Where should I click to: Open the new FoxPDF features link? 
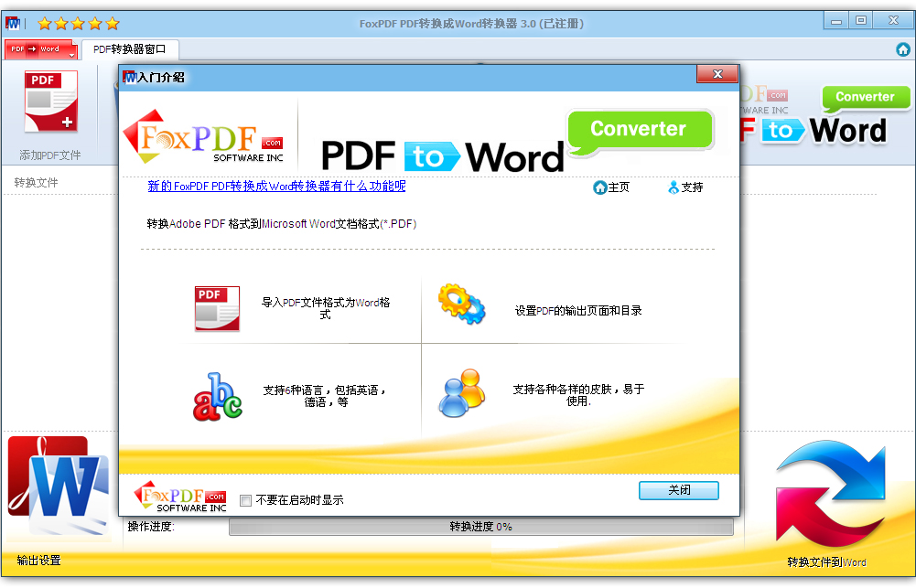pyautogui.click(x=276, y=187)
